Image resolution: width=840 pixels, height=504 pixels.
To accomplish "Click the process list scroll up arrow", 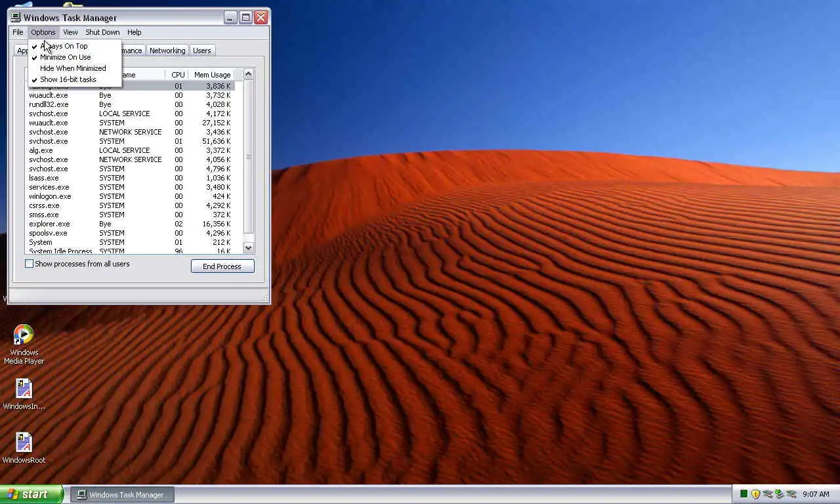I will click(248, 74).
